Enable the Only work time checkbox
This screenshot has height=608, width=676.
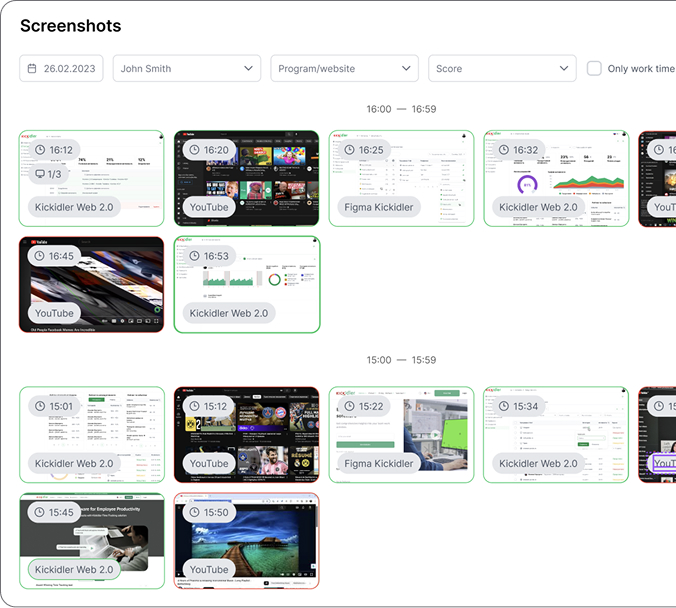click(x=594, y=68)
